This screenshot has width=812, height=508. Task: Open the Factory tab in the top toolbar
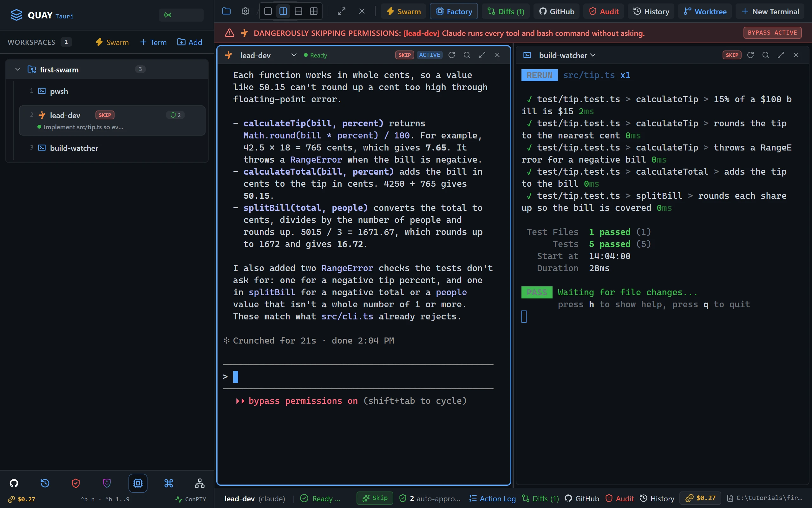pyautogui.click(x=454, y=11)
